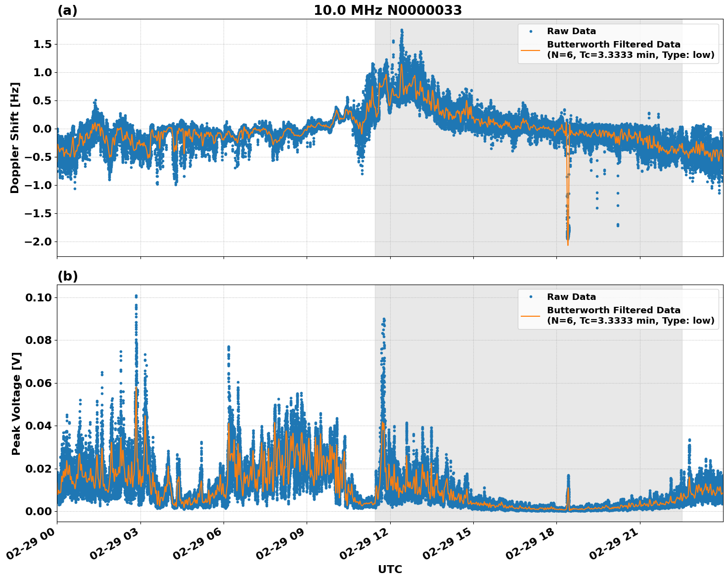Click the 0.10 peak voltage spike near 02-29 03
The image size is (728, 580).
coord(136,295)
